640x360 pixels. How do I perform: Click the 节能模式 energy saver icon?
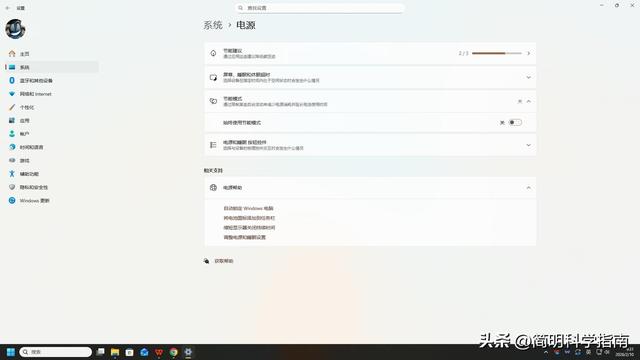[x=213, y=101]
